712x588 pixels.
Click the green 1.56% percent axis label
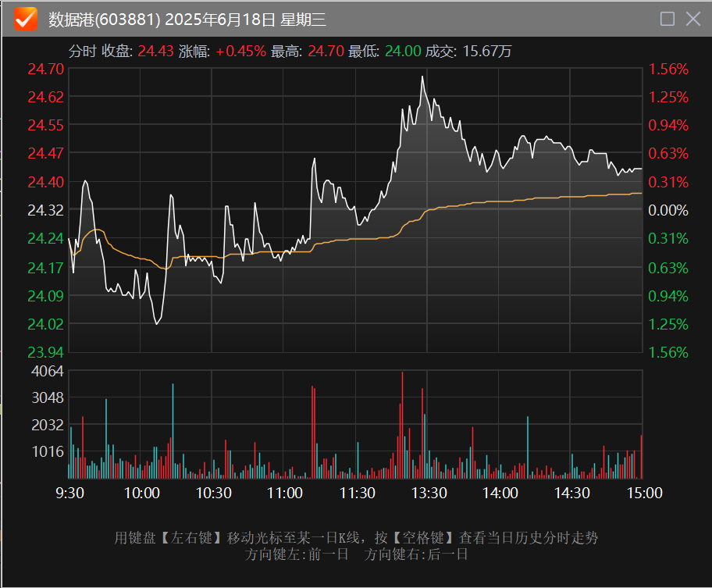click(x=668, y=352)
